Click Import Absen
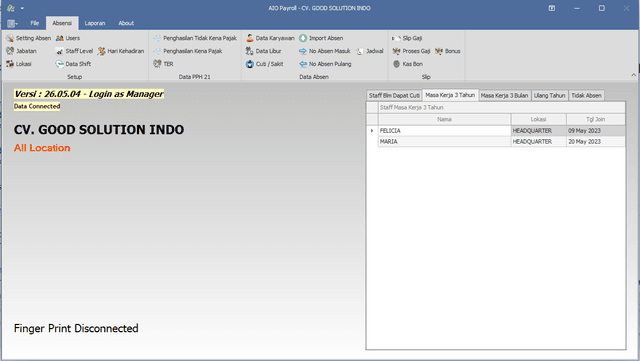This screenshot has width=640, height=361. point(321,38)
